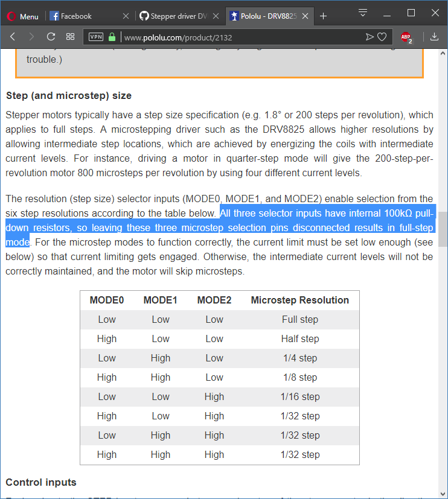Image resolution: width=448 pixels, height=499 pixels.
Task: Click the scrollbar down arrow
Action: (x=443, y=494)
